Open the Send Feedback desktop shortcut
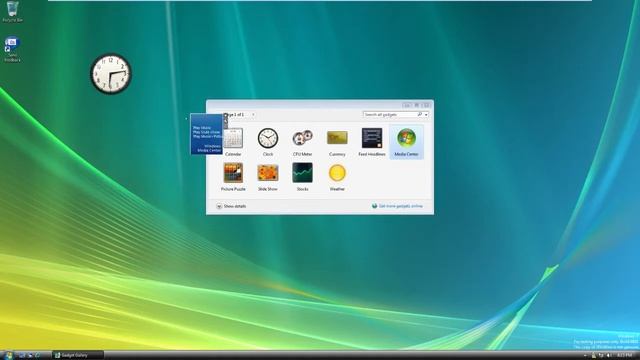Screen dimensions: 640x360 coord(12,49)
